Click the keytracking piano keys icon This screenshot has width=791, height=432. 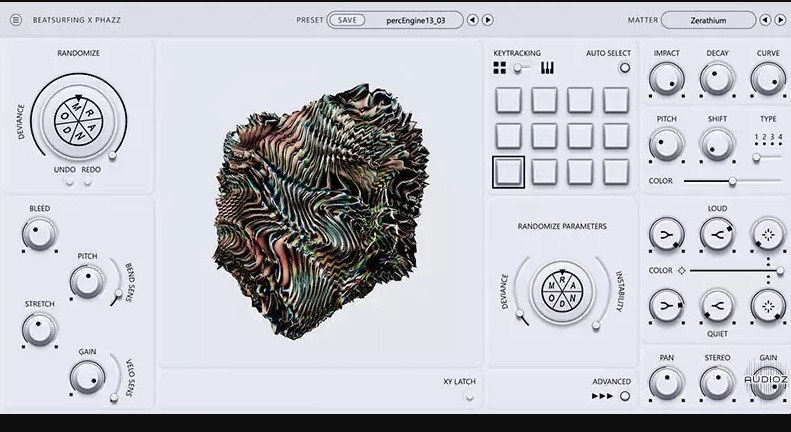click(x=547, y=68)
